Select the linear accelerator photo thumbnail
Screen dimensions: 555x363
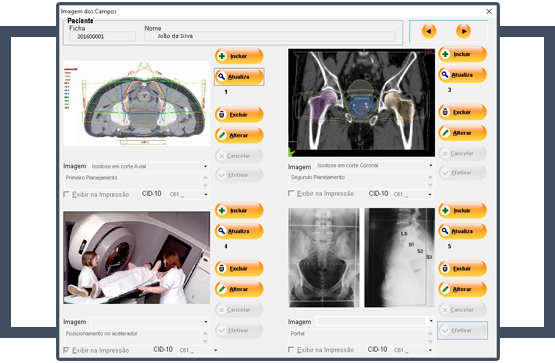[x=137, y=258]
